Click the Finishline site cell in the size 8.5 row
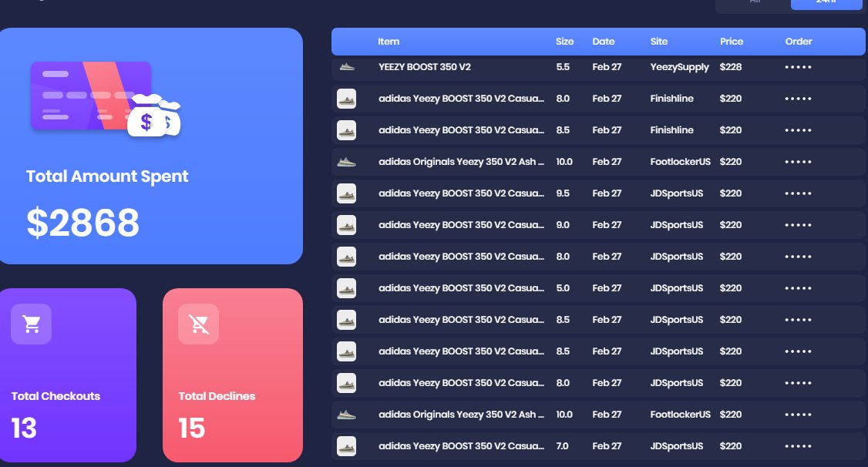 point(671,130)
